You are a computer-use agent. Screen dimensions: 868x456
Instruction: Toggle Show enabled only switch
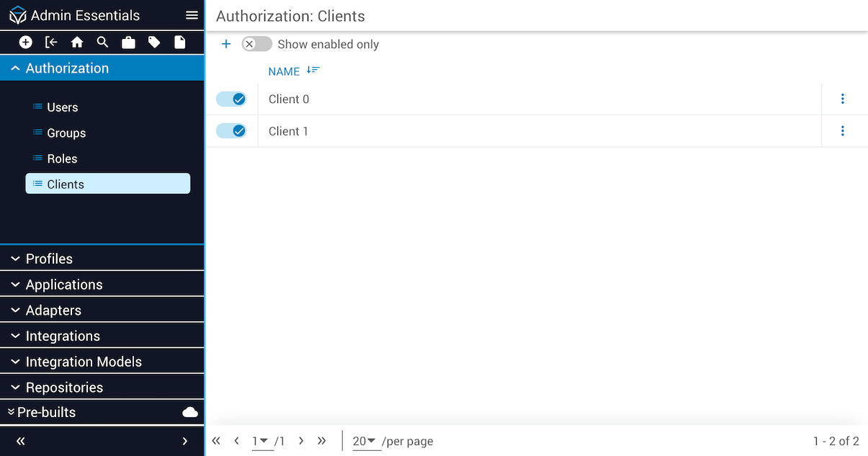tap(256, 44)
